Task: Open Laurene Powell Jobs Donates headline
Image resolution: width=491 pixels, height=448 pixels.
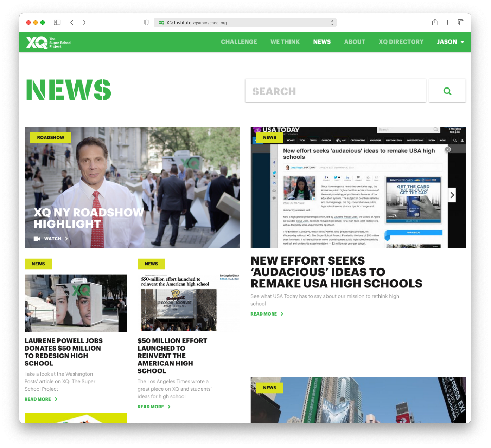Action: (x=64, y=352)
